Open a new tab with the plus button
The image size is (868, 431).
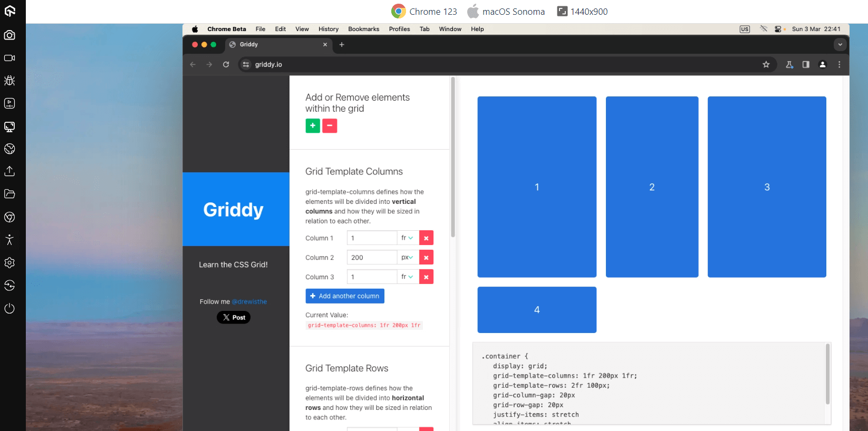point(342,45)
